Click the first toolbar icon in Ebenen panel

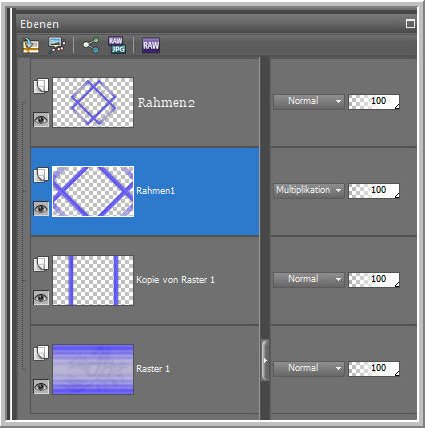[30, 45]
